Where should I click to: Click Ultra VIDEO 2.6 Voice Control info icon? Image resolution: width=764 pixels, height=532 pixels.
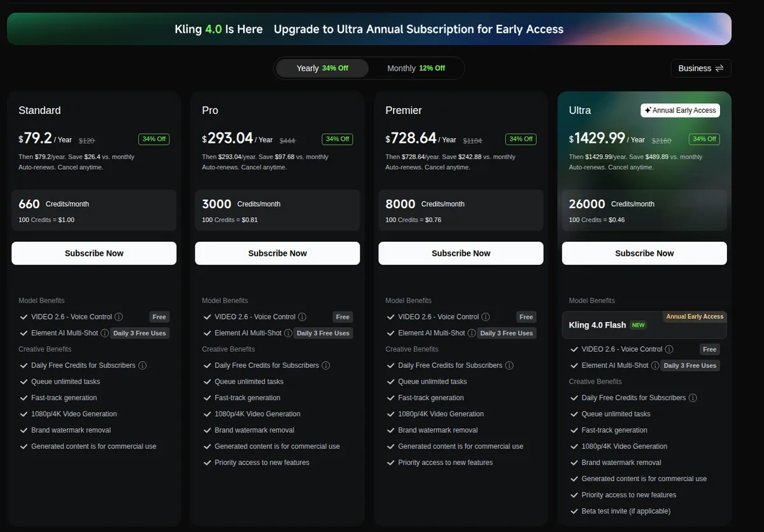[669, 349]
